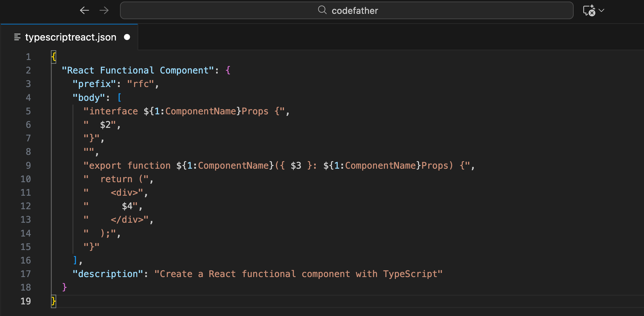Click the file icon on typescriptreact.json tab
Image resolution: width=644 pixels, height=316 pixels.
(17, 37)
